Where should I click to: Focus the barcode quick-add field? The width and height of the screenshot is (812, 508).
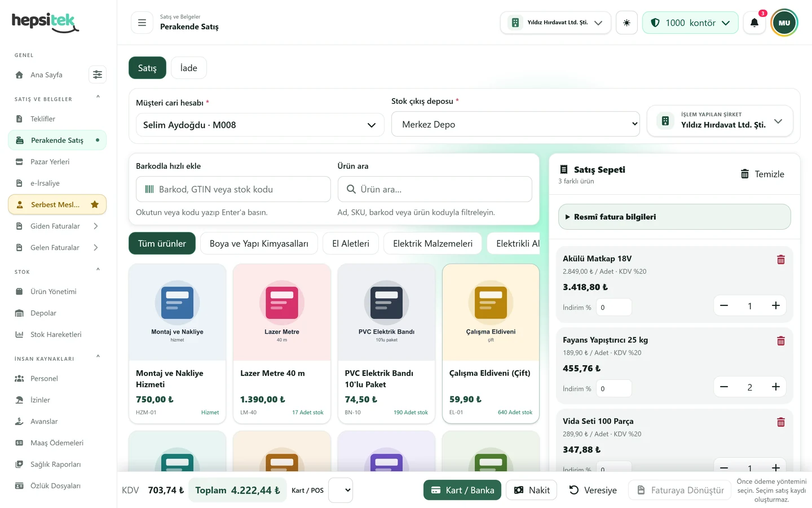pos(233,189)
